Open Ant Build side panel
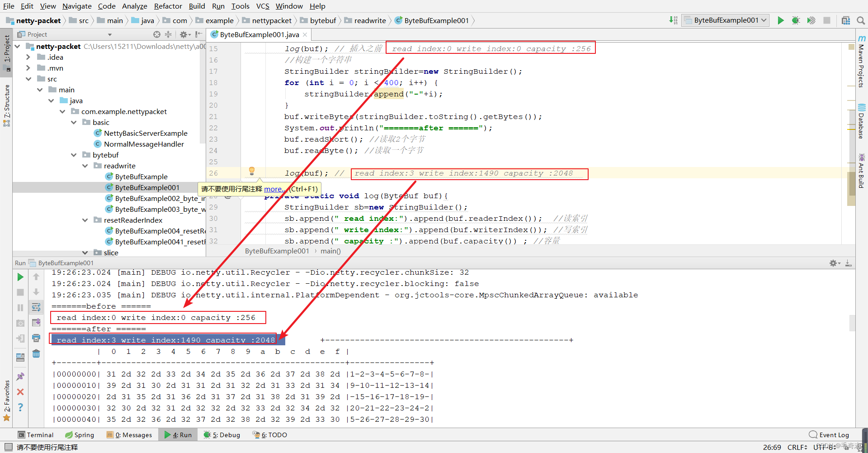This screenshot has height=453, width=868. click(862, 171)
